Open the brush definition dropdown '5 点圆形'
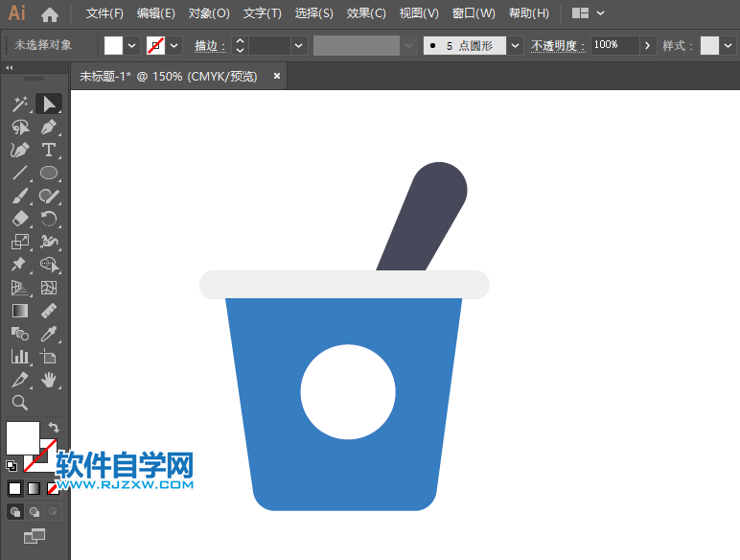Viewport: 740px width, 560px height. pos(516,45)
